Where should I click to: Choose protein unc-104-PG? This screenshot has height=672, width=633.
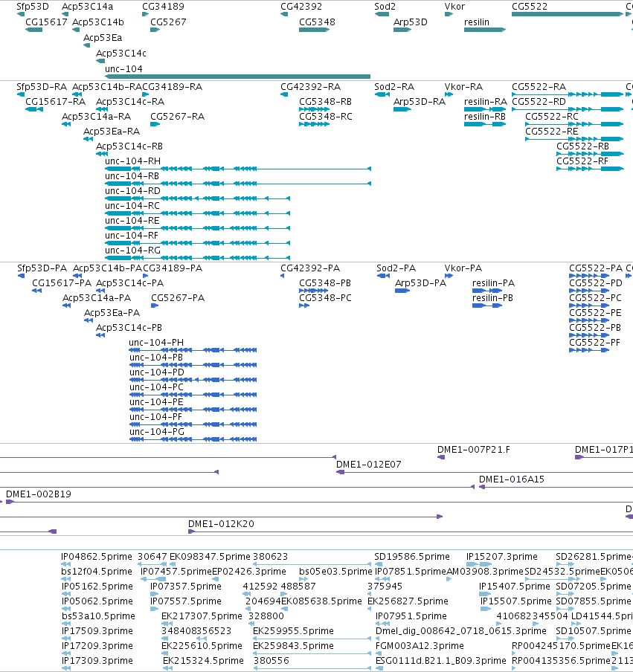156,432
